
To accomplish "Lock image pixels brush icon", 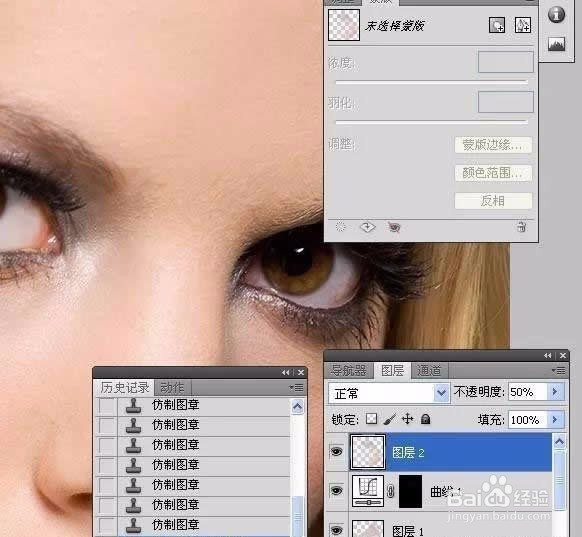I will pos(389,419).
